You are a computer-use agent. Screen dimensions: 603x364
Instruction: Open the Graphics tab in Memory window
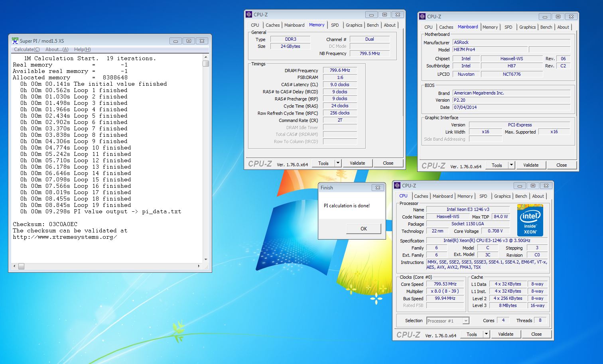354,25
